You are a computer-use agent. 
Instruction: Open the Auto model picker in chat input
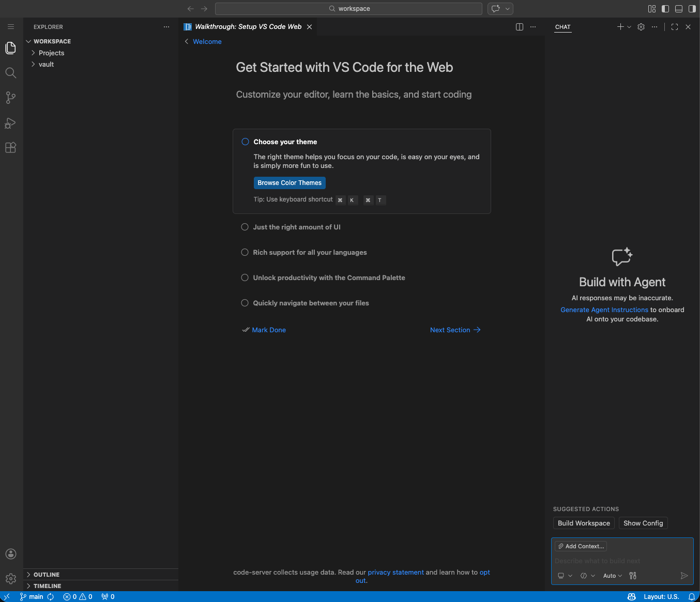tap(613, 575)
